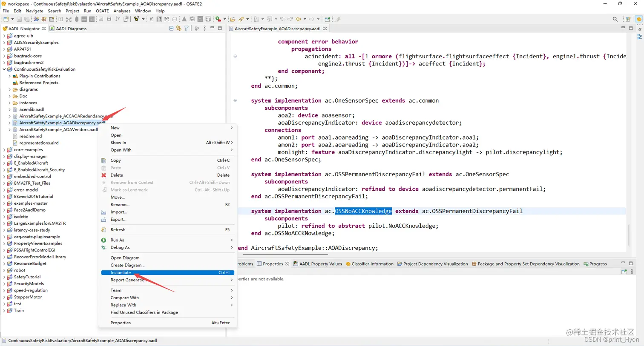Screen dimensions: 644x346
Task: Expand the instances folder
Action: pyautogui.click(x=10, y=103)
